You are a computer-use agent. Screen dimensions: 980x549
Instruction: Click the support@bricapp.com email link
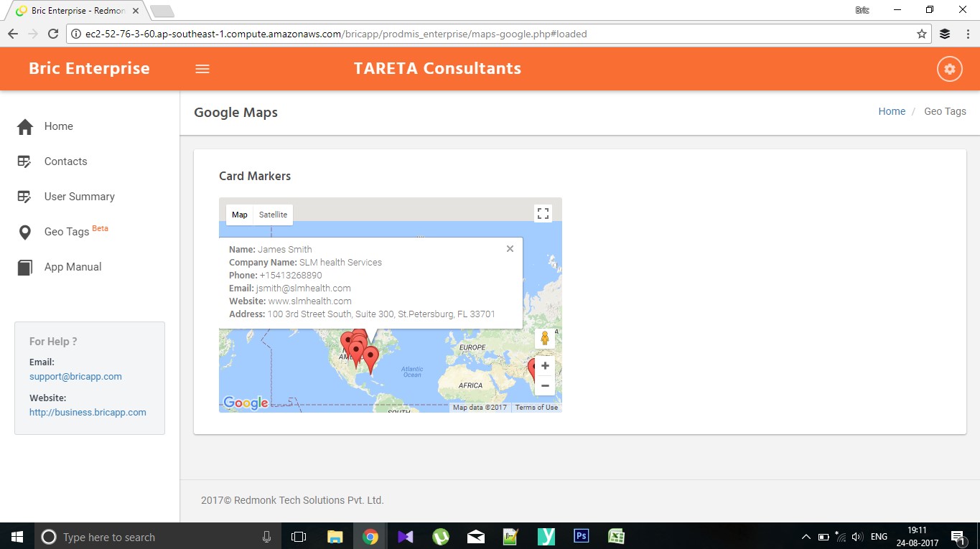(x=75, y=377)
